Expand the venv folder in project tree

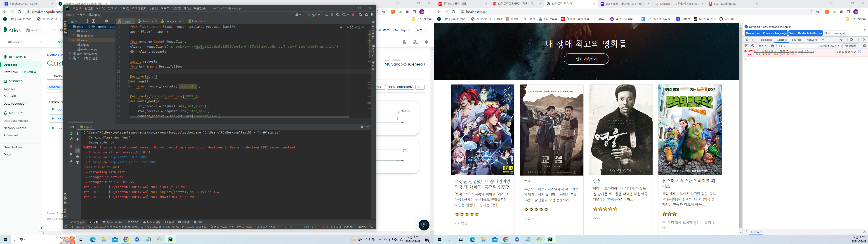pyautogui.click(x=74, y=40)
